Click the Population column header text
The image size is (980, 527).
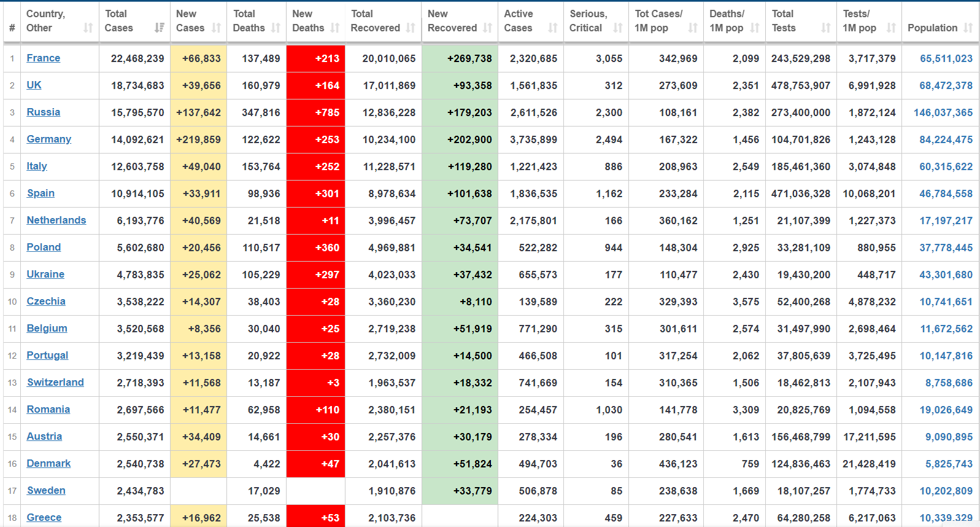[932, 28]
